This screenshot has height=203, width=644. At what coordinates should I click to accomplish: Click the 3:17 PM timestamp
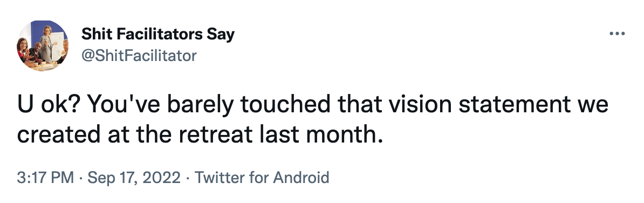[46, 178]
